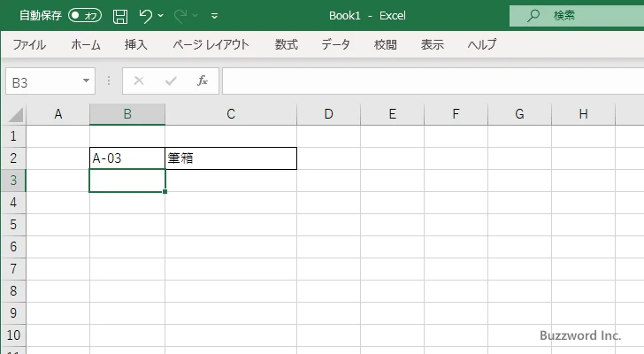Open the ホーム ribbon tab

[x=86, y=44]
